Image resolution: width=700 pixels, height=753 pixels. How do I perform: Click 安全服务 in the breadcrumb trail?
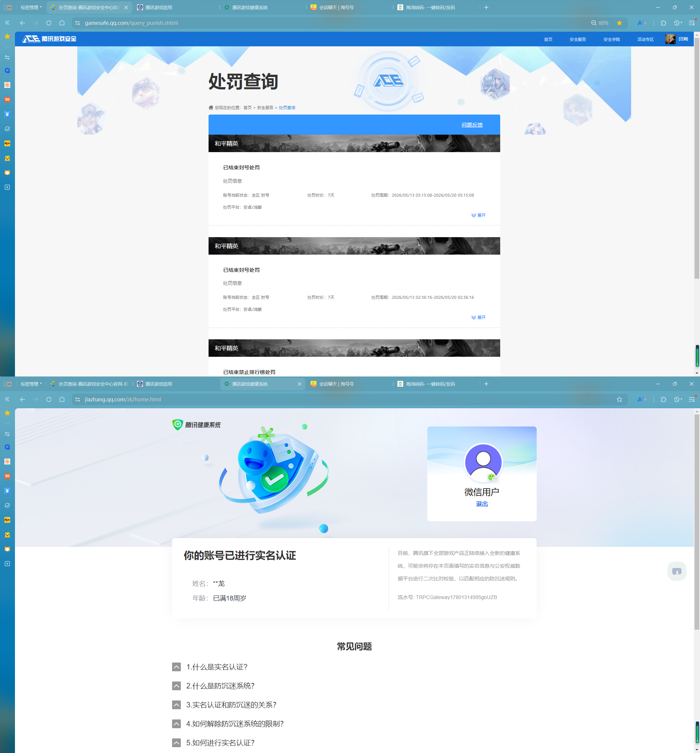click(x=265, y=108)
